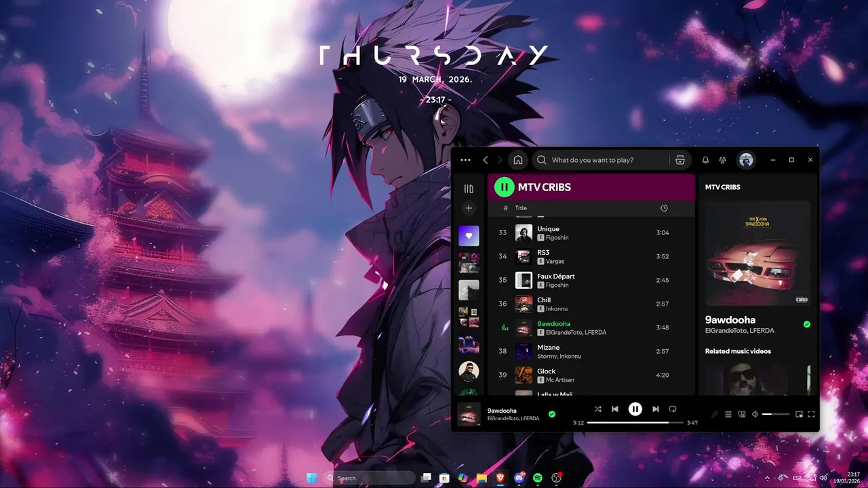Open the Spotify three-dots menu
The height and width of the screenshot is (488, 868).
[x=465, y=160]
